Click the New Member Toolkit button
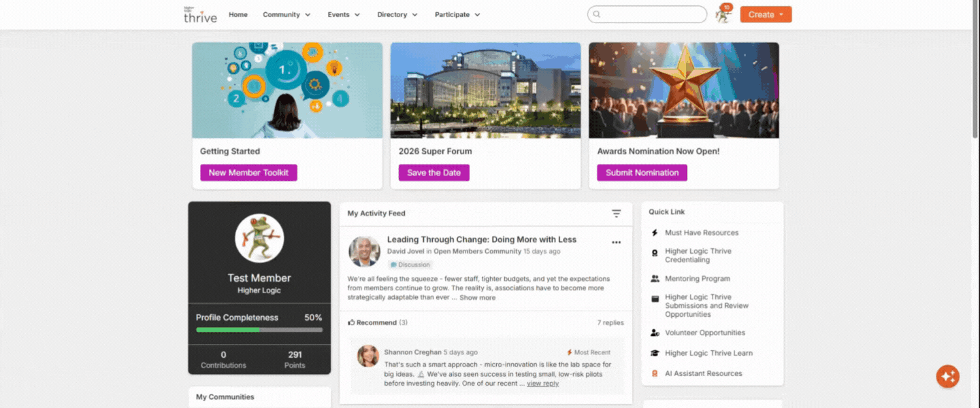The height and width of the screenshot is (408, 980). pos(248,173)
